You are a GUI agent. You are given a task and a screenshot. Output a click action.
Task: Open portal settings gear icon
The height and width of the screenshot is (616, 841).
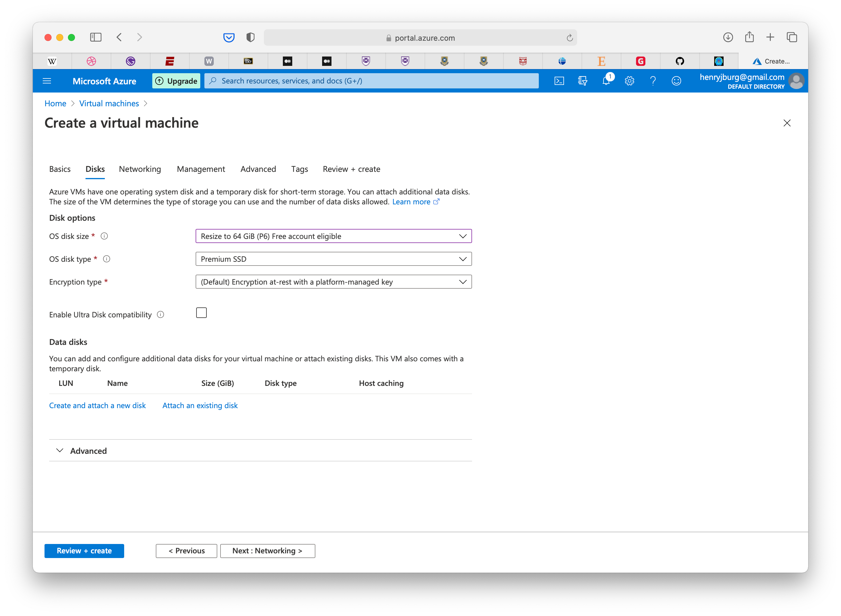[x=630, y=81]
